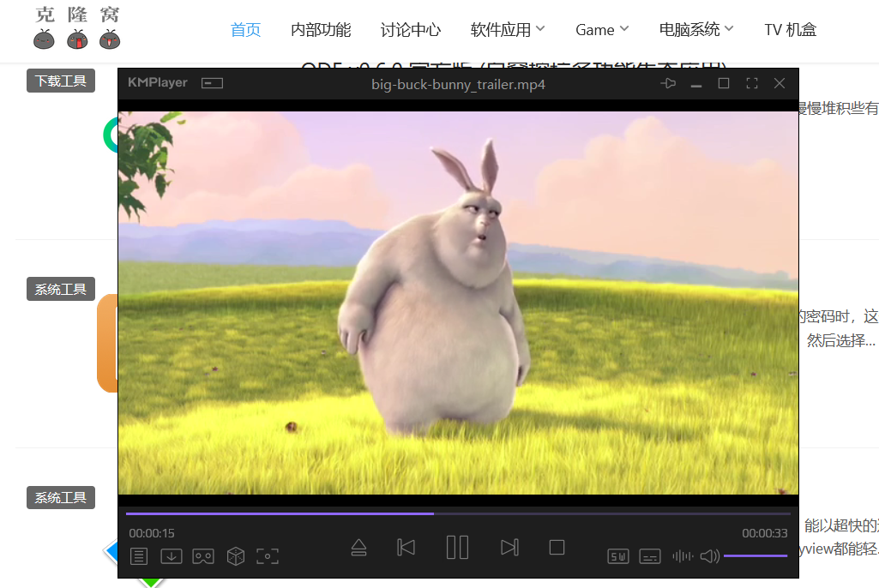Click the big-buck-bunny_trailer.mp4 title
879x588 pixels.
458,84
